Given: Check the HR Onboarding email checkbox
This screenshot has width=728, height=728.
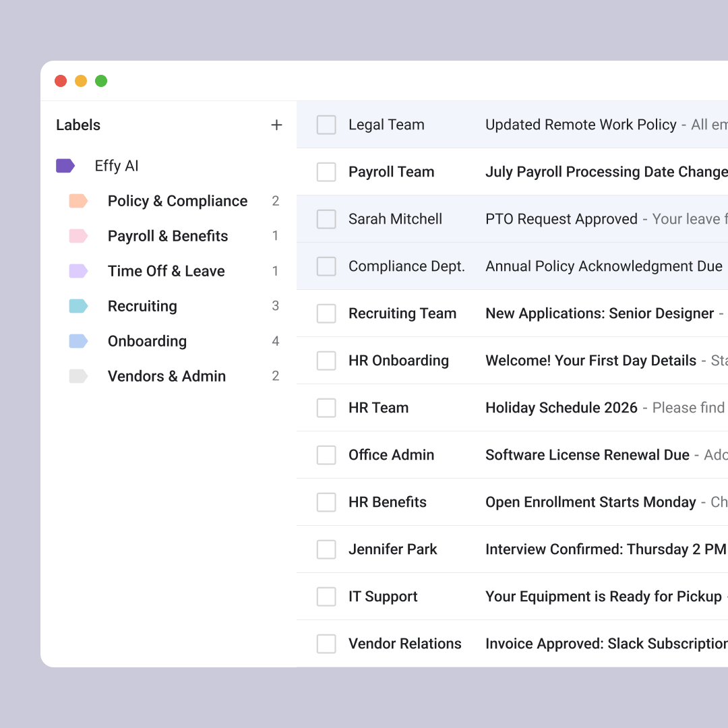Looking at the screenshot, I should (x=326, y=361).
